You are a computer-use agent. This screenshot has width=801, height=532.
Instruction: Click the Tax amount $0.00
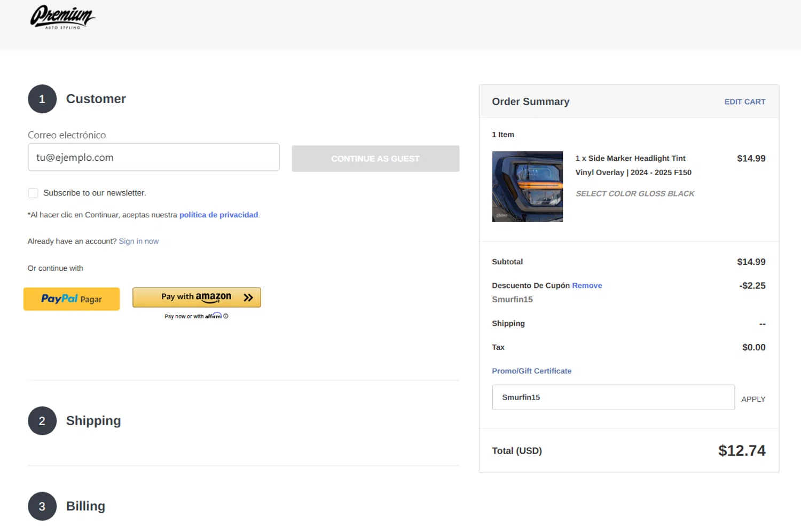pyautogui.click(x=754, y=347)
